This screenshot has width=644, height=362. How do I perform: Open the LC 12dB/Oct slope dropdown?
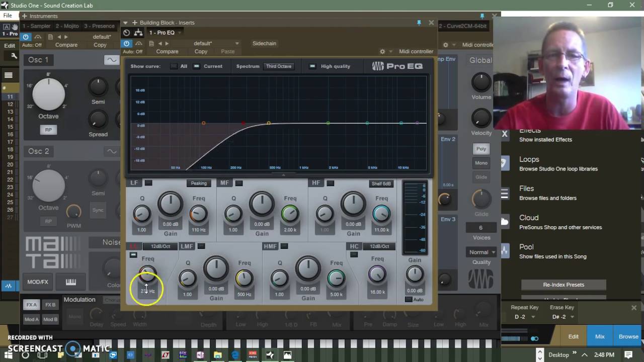pyautogui.click(x=160, y=246)
